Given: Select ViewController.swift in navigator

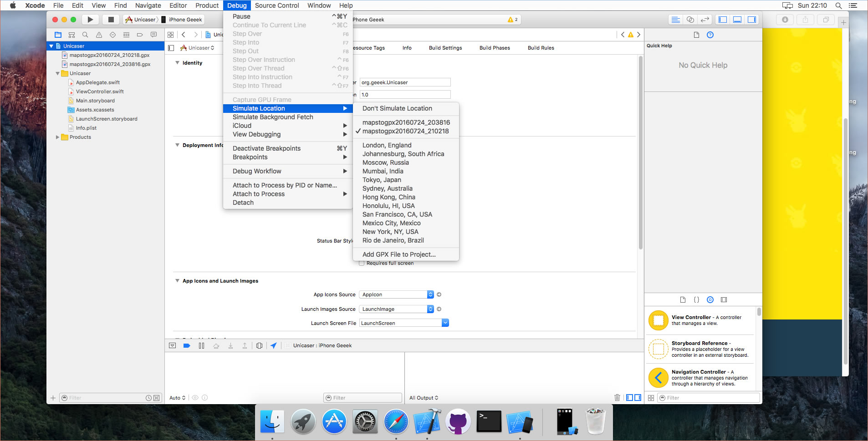Looking at the screenshot, I should pyautogui.click(x=100, y=91).
